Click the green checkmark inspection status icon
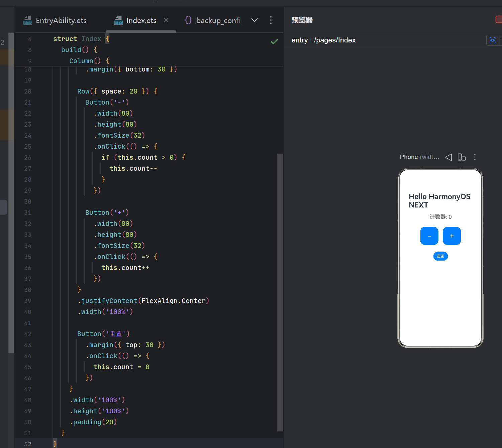502x448 pixels. [x=274, y=41]
